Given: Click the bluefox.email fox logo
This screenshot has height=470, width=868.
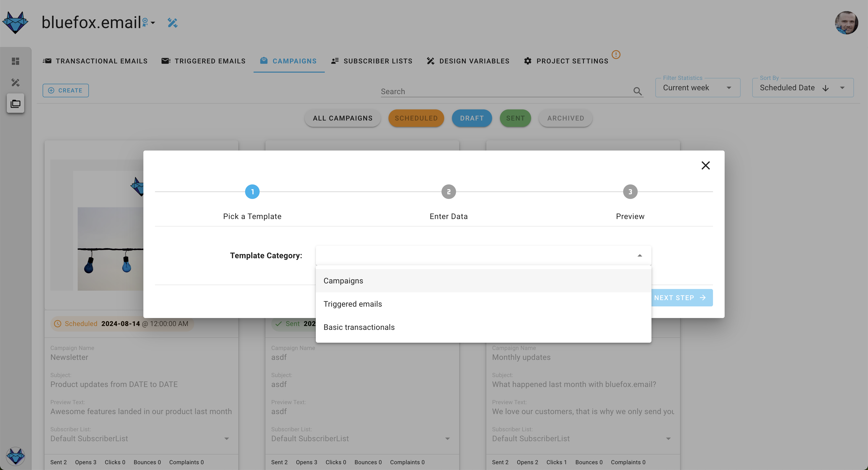Looking at the screenshot, I should pos(15,23).
